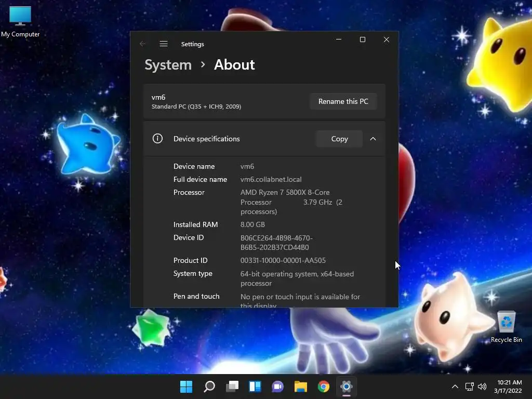Open the volume tray icon

(x=482, y=387)
